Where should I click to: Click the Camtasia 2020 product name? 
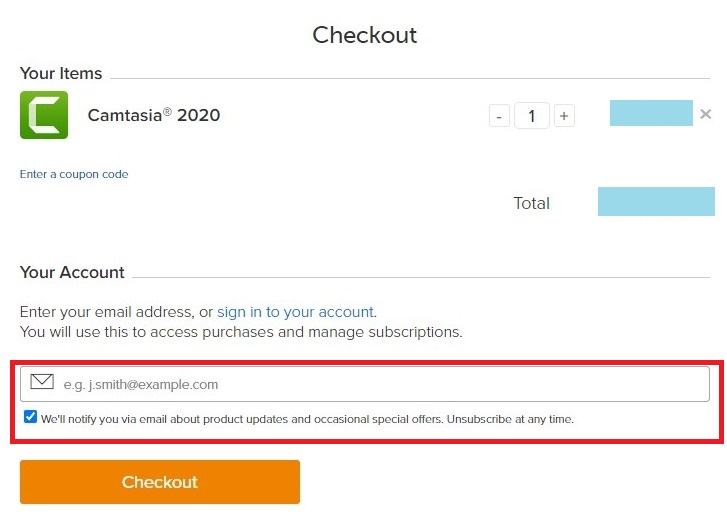tap(154, 115)
